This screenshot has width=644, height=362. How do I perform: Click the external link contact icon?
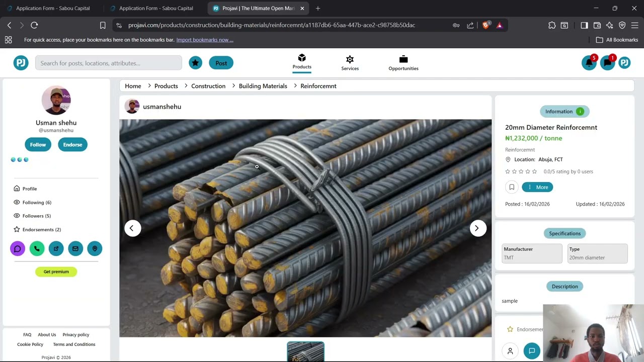click(x=56, y=248)
